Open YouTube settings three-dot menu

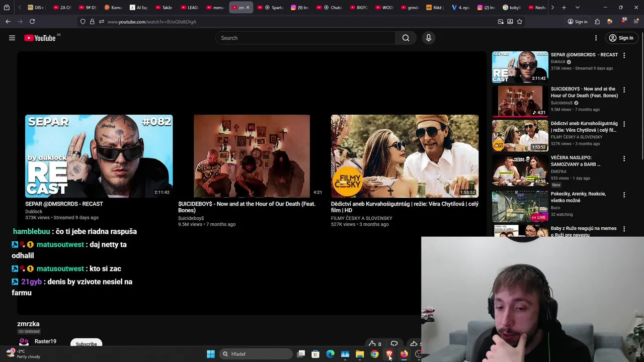pyautogui.click(x=596, y=38)
